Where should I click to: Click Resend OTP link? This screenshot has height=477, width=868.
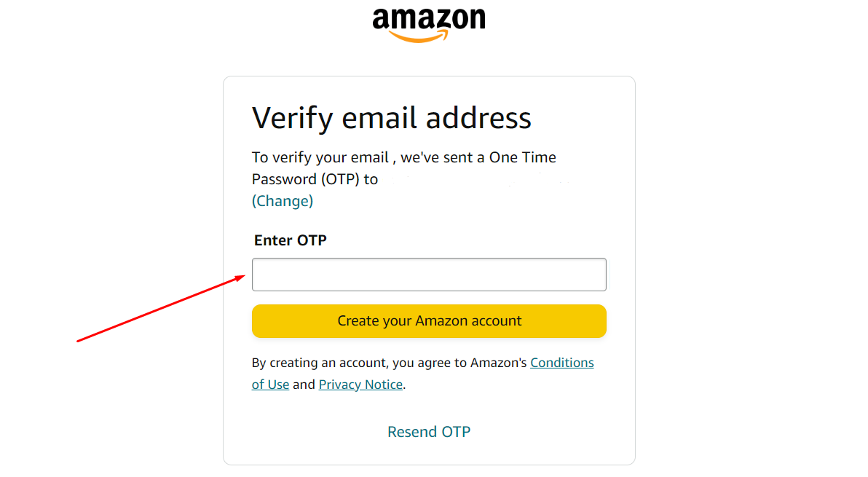click(429, 432)
